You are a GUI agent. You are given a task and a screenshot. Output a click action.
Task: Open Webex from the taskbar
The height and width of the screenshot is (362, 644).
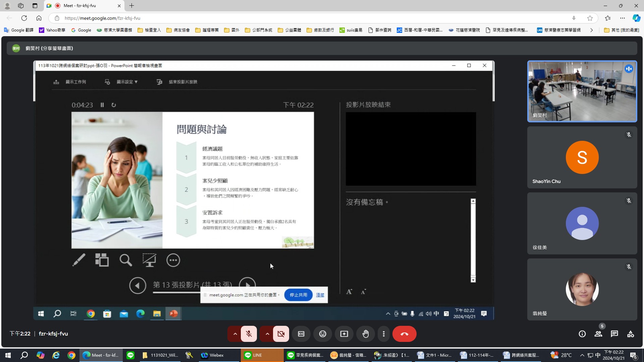pyautogui.click(x=213, y=355)
